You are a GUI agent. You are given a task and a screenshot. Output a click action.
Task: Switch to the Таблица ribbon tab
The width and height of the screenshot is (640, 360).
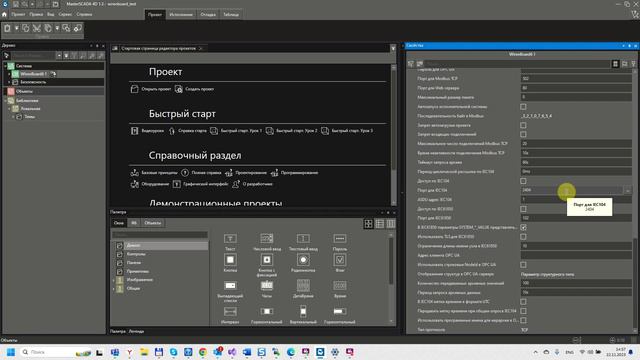coord(231,15)
